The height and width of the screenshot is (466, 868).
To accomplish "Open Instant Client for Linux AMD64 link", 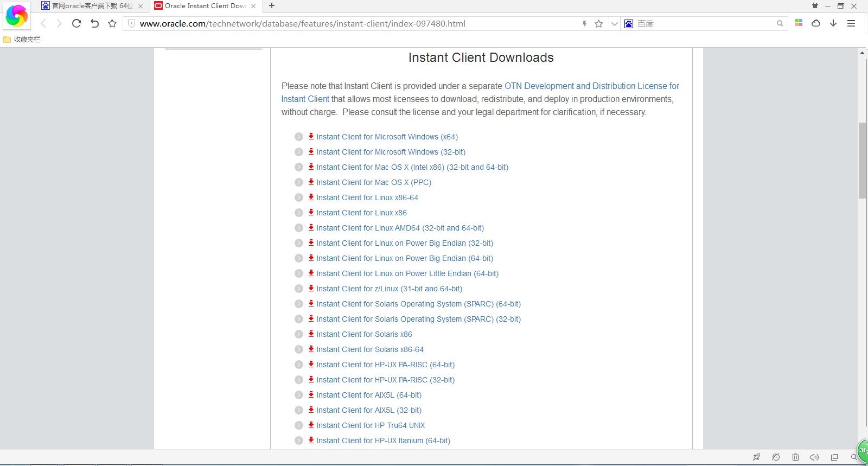I will click(400, 228).
